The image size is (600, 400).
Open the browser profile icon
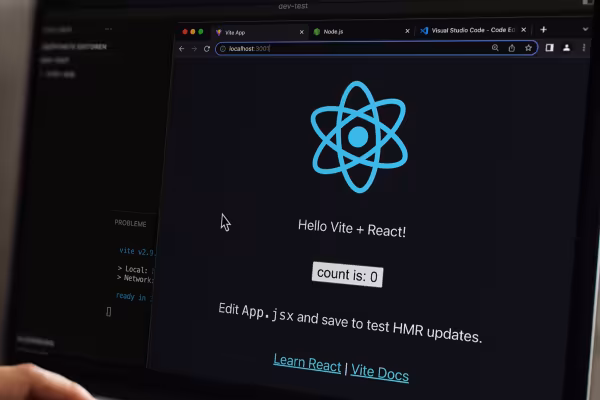point(567,47)
